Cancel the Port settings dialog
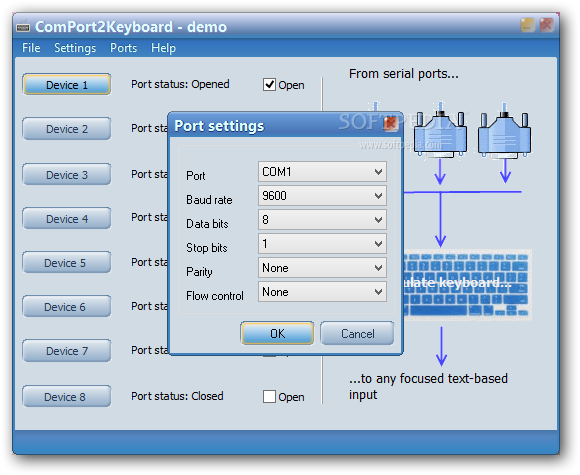Viewport: 580px width, 475px height. 357,333
